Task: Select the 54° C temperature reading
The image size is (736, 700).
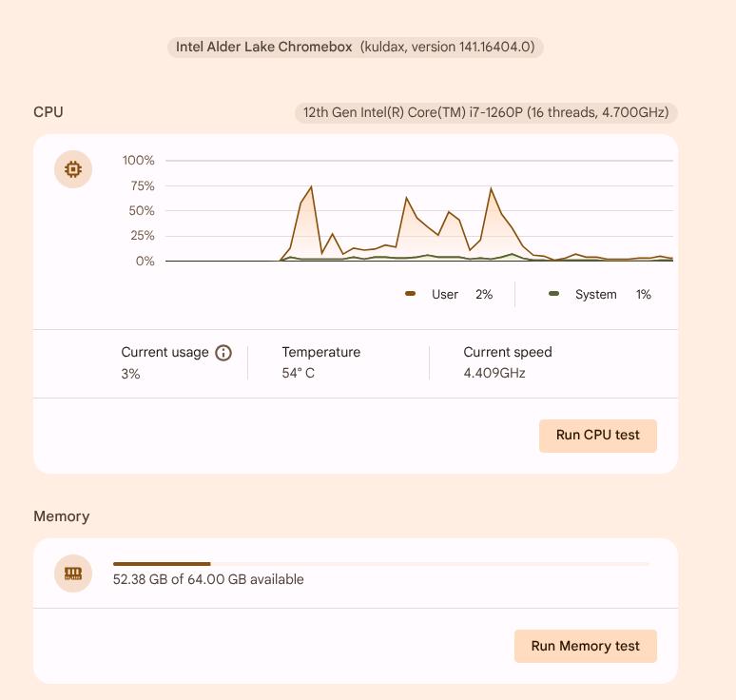Action: click(298, 374)
